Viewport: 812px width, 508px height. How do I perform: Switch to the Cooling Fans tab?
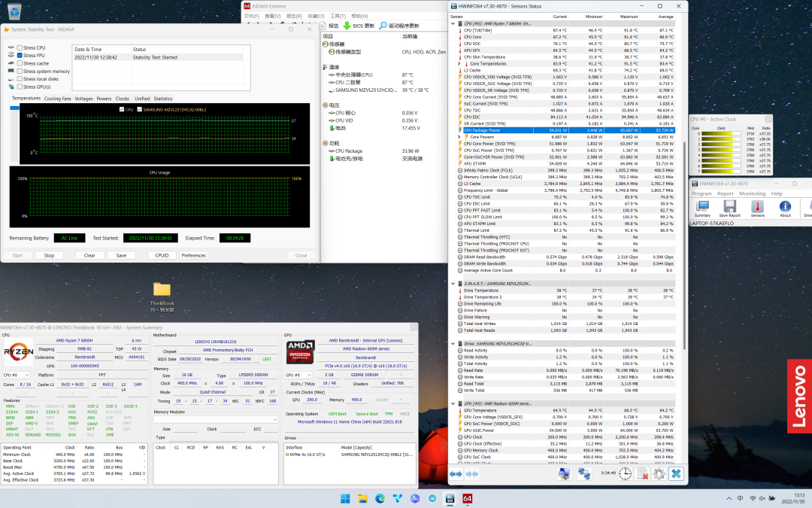(x=57, y=99)
